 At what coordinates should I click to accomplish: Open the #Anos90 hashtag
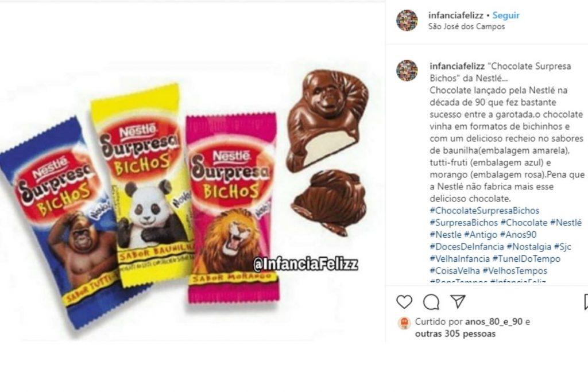[x=519, y=235]
